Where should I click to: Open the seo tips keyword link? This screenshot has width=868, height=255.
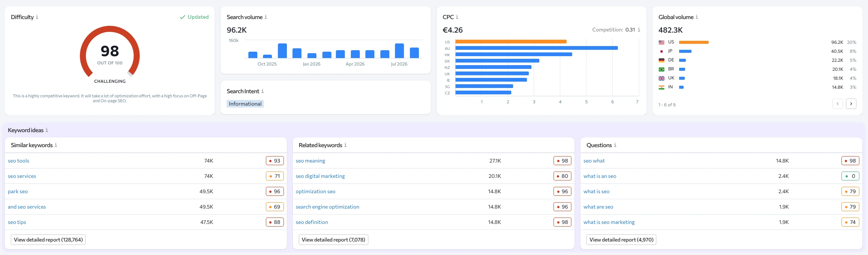point(17,222)
